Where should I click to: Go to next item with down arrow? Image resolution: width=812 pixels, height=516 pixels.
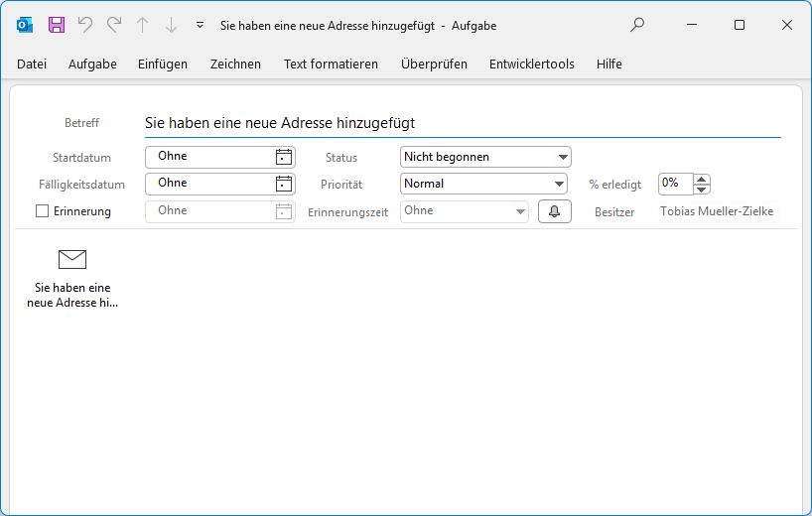coord(171,25)
